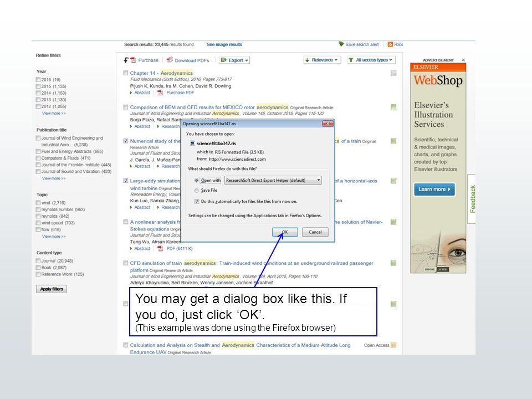This screenshot has width=532, height=399.
Task: Click the RSS feed icon
Action: [390, 44]
